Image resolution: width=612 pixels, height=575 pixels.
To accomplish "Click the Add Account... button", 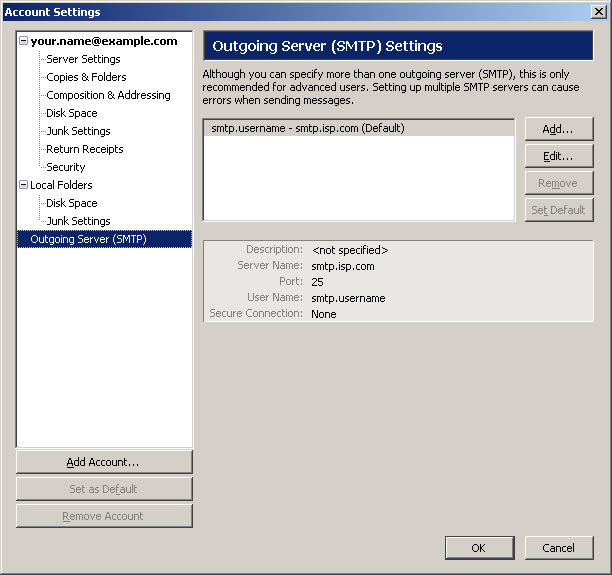I will (103, 462).
